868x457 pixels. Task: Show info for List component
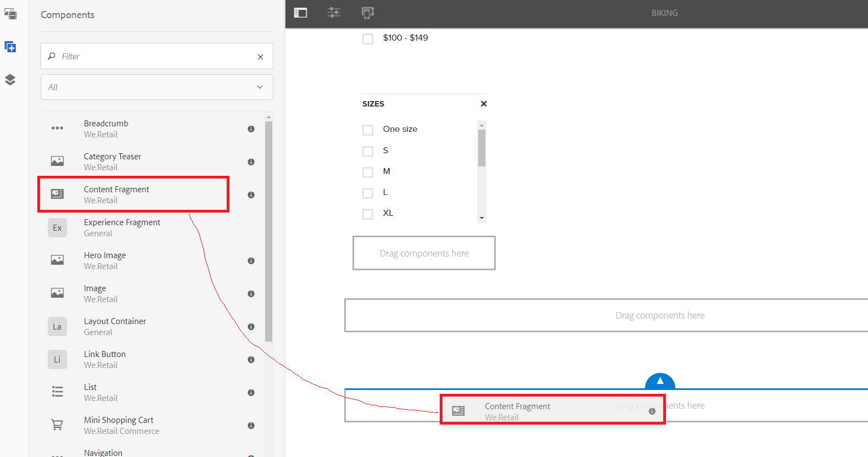pyautogui.click(x=251, y=393)
